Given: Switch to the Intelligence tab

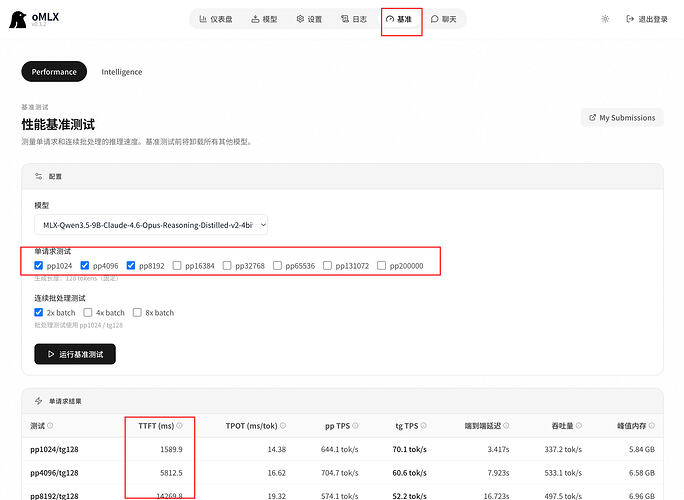Looking at the screenshot, I should click(x=122, y=72).
